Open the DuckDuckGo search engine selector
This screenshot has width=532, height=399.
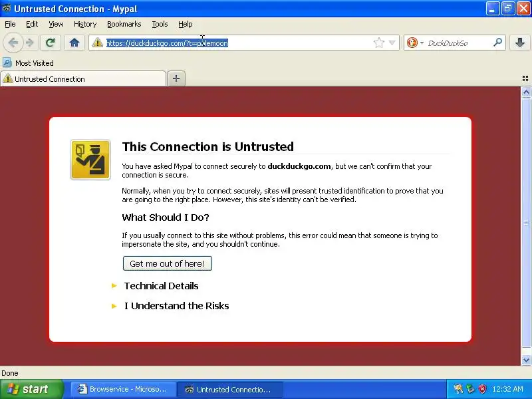click(x=415, y=43)
